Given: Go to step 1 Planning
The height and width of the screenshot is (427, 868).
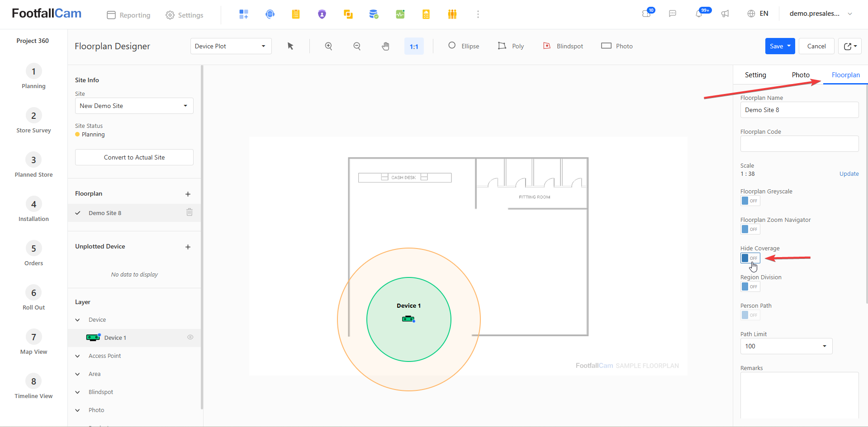Looking at the screenshot, I should coord(33,77).
